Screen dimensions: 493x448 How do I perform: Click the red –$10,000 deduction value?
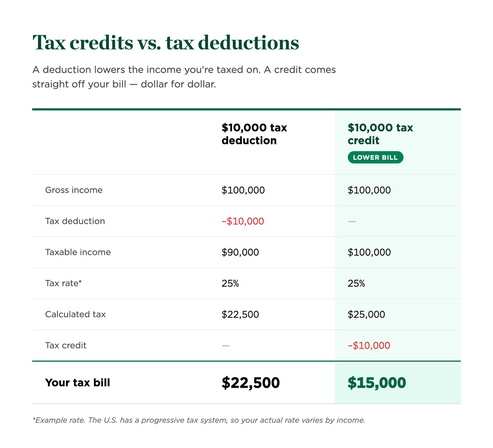243,221
